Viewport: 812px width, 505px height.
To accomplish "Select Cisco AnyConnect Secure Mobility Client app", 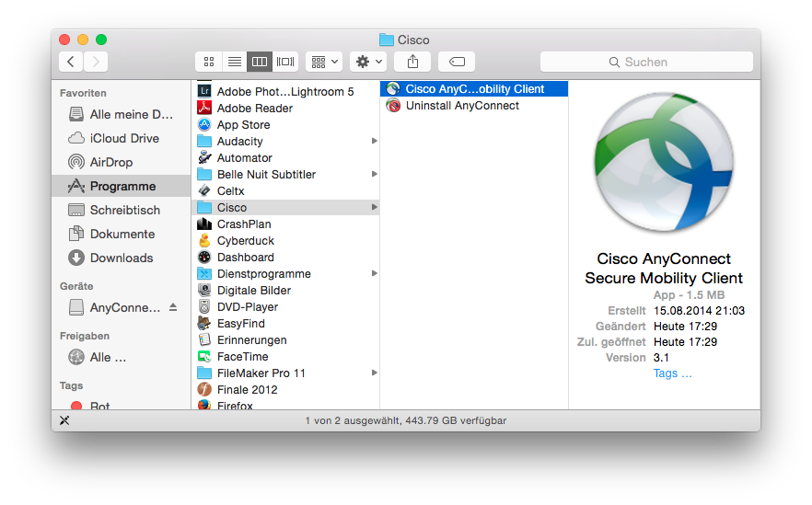I will pyautogui.click(x=474, y=89).
